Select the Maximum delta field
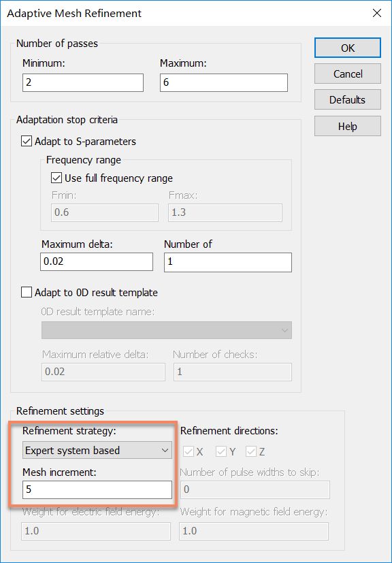This screenshot has width=392, height=563. (x=97, y=261)
